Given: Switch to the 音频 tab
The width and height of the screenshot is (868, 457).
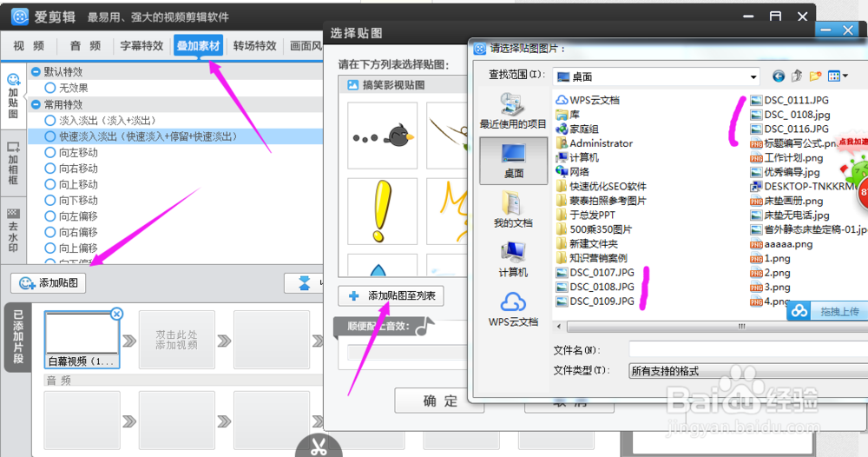Looking at the screenshot, I should pos(85,45).
